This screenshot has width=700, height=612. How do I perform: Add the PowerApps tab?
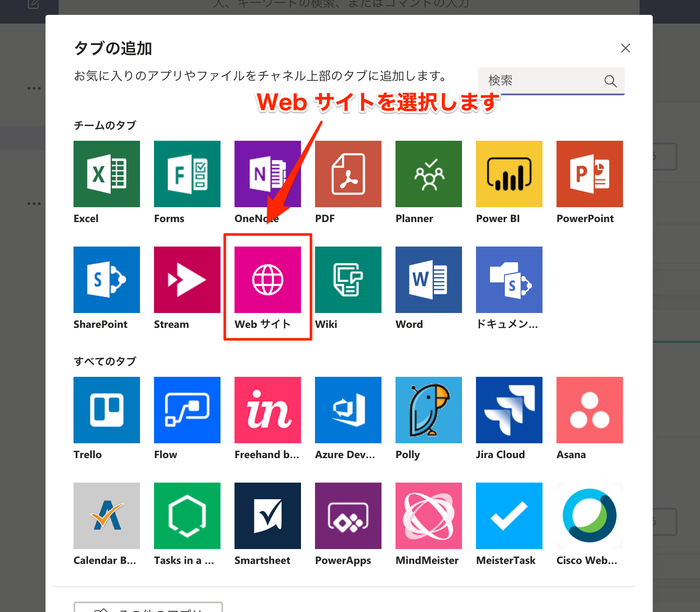(x=348, y=516)
